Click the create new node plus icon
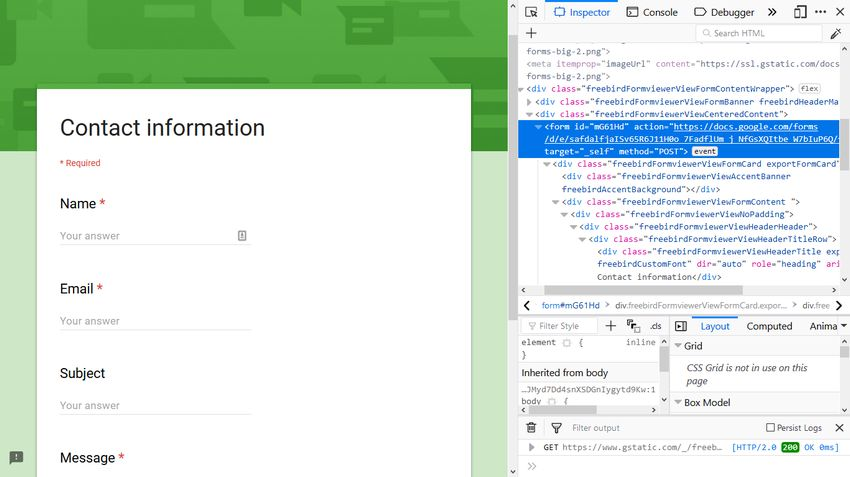The height and width of the screenshot is (477, 850). (x=531, y=33)
